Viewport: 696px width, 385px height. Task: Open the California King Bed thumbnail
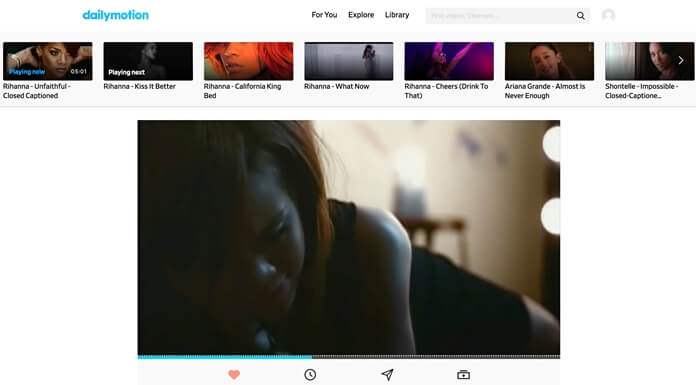click(249, 61)
